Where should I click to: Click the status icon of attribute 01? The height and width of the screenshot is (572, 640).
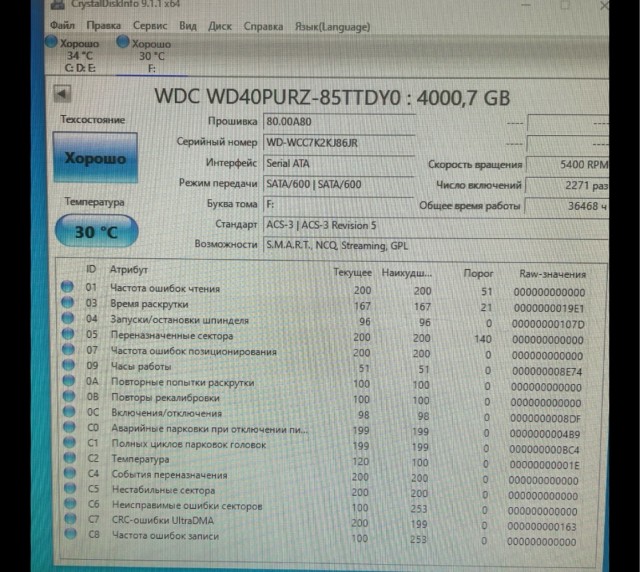click(67, 287)
